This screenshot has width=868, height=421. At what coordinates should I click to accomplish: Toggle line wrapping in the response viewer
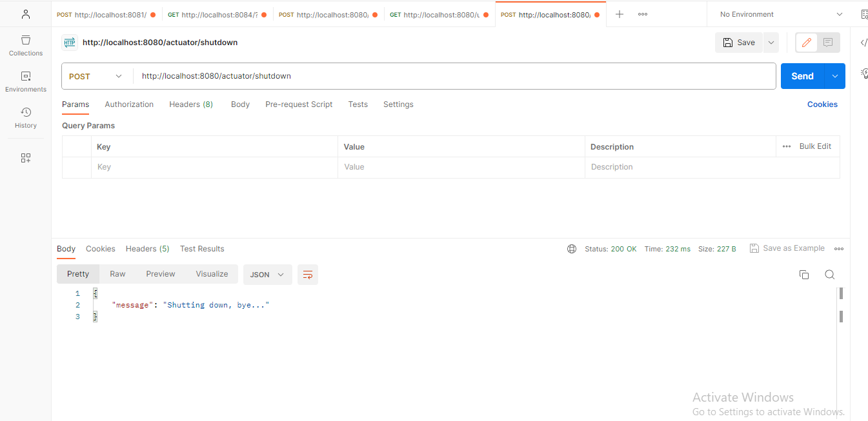(307, 274)
